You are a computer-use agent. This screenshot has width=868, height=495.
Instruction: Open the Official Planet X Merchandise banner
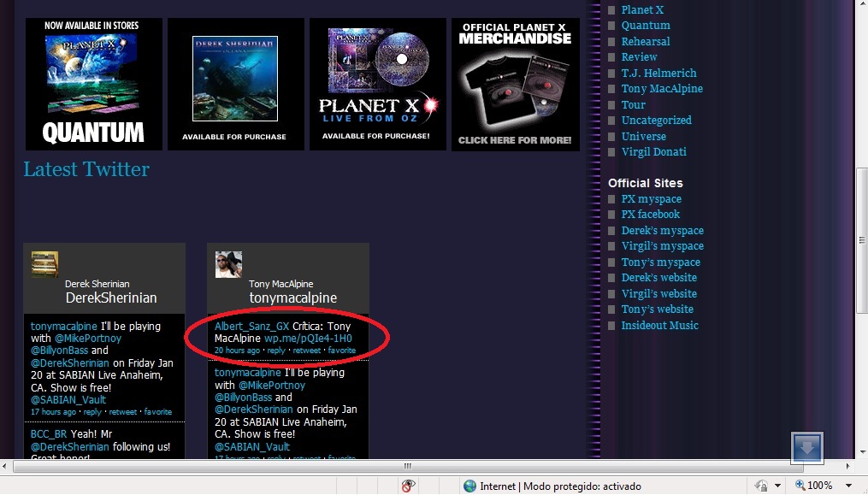point(516,84)
